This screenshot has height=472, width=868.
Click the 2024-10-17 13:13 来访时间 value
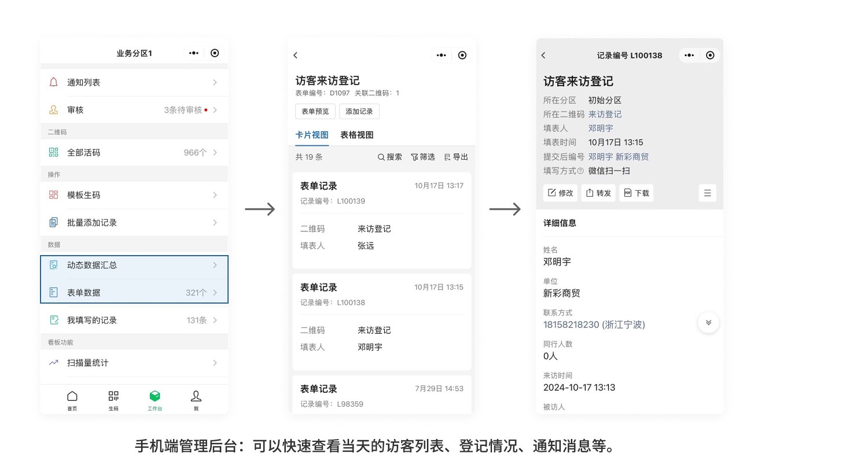click(579, 388)
